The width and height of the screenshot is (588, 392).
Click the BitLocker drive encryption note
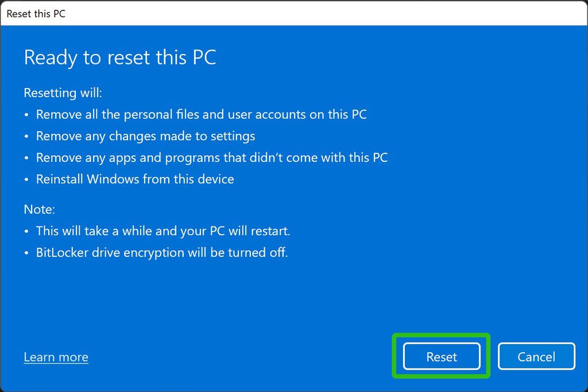[x=162, y=252]
